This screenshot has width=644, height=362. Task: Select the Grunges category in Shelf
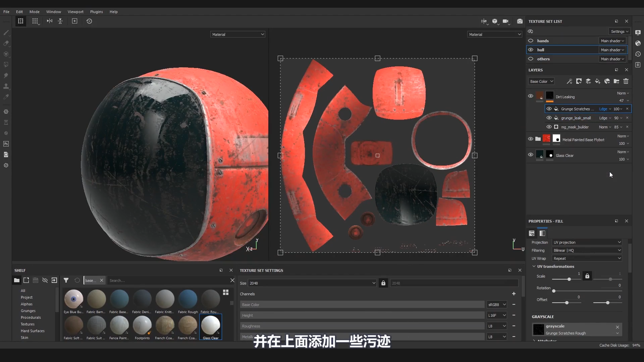coord(28,311)
